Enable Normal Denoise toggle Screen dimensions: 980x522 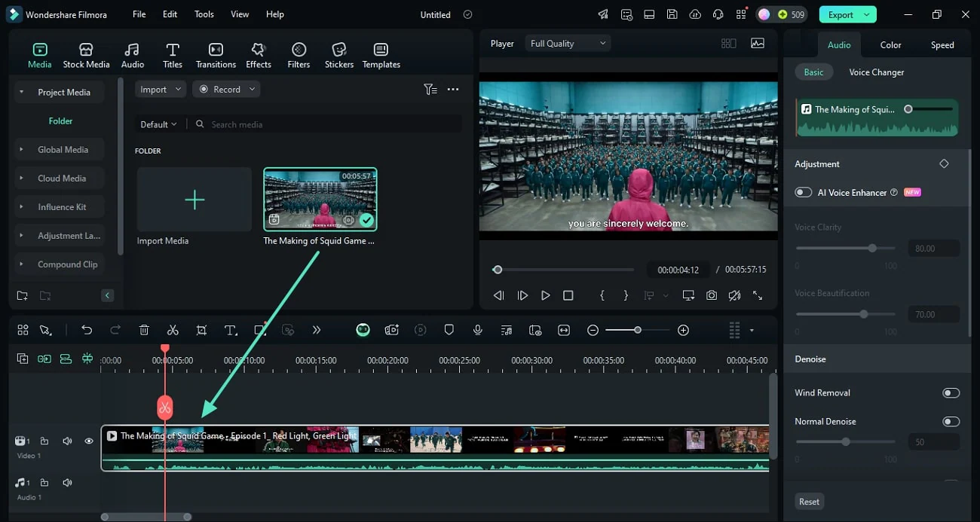point(951,421)
